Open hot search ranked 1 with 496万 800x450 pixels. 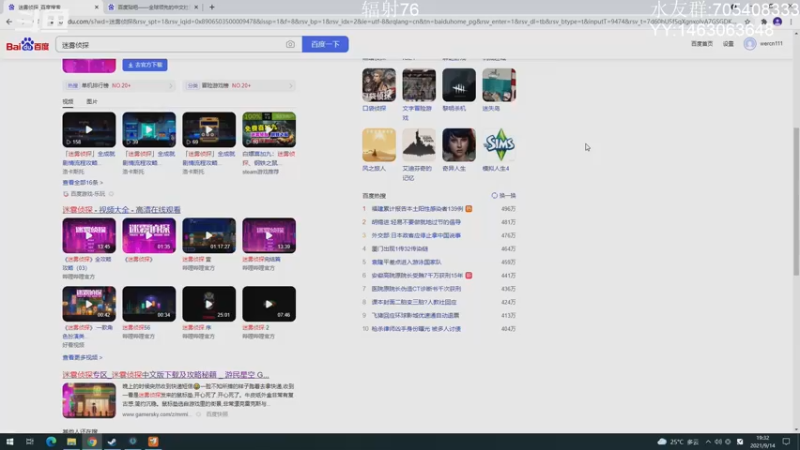[417, 209]
